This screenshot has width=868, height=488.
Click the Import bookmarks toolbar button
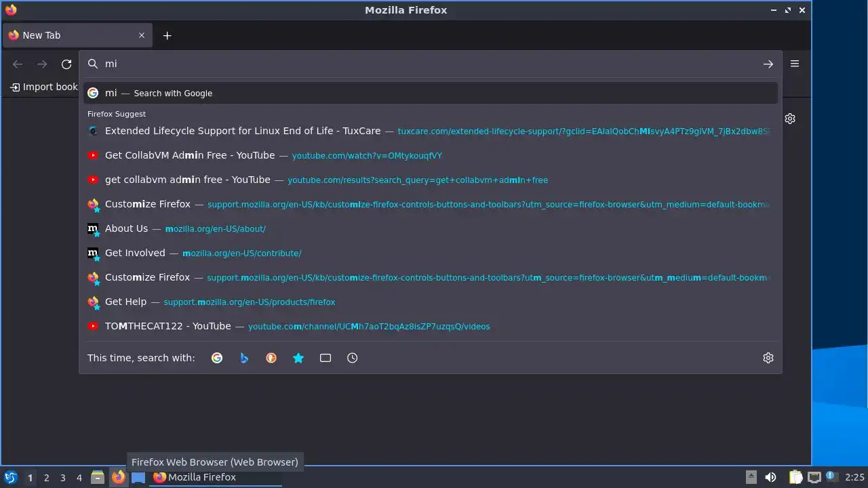[x=44, y=87]
